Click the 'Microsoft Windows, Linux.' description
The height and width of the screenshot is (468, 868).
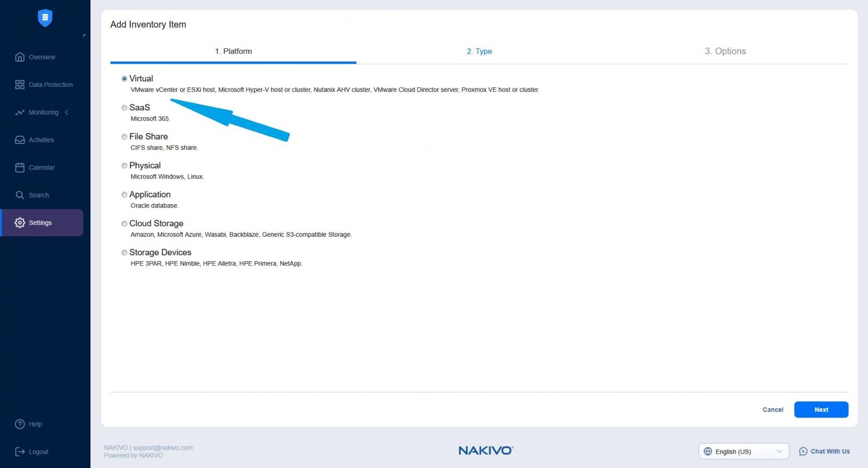point(167,177)
